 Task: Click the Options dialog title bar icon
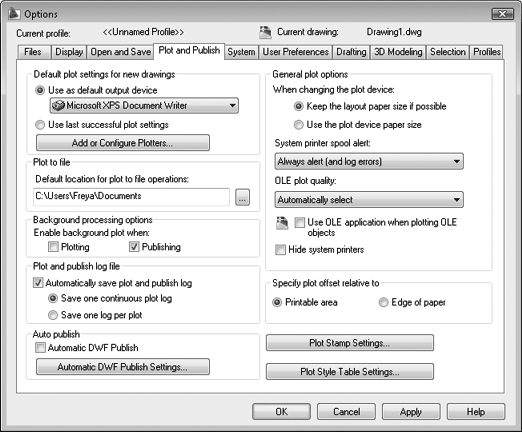click(x=14, y=14)
